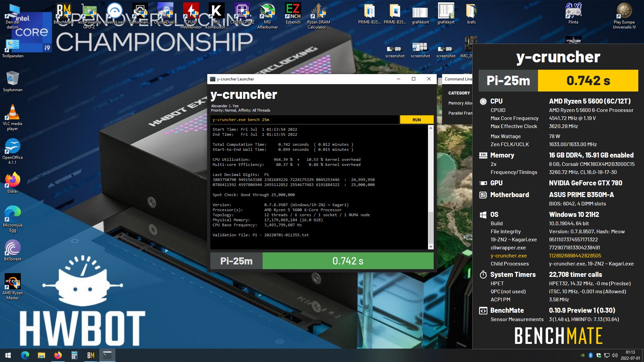Viewport: 644px width, 362px height.
Task: Click the hash value 1128926898442828505
Action: tap(575, 256)
